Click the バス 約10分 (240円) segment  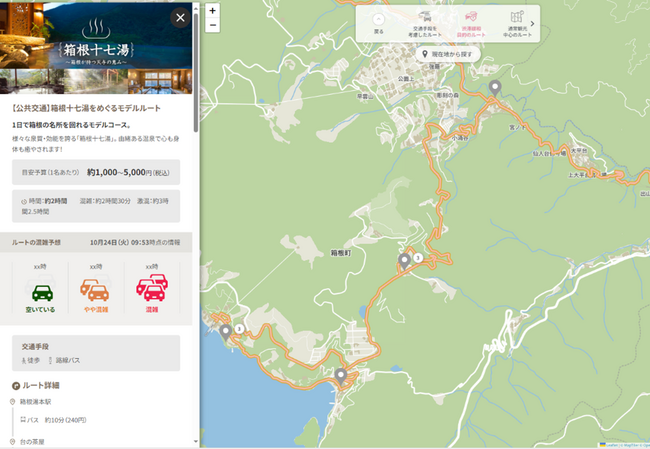coord(53,420)
